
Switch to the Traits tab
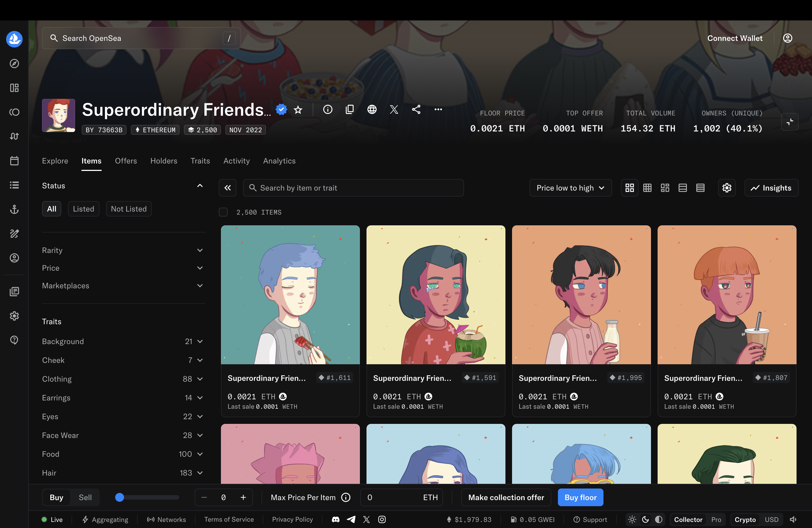coord(200,161)
